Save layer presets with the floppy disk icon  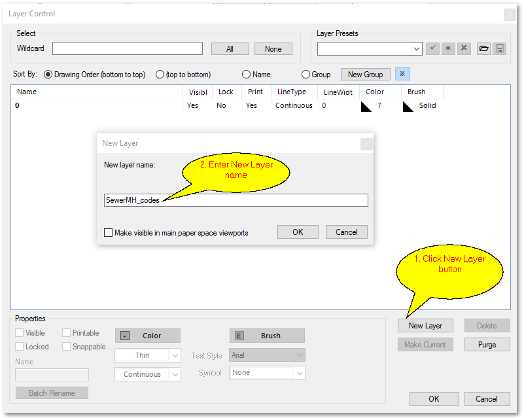tap(500, 48)
